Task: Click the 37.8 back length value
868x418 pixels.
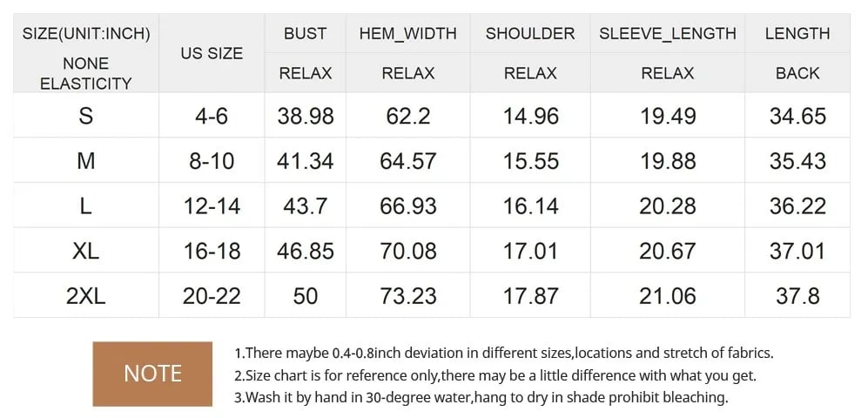Action: [x=797, y=296]
